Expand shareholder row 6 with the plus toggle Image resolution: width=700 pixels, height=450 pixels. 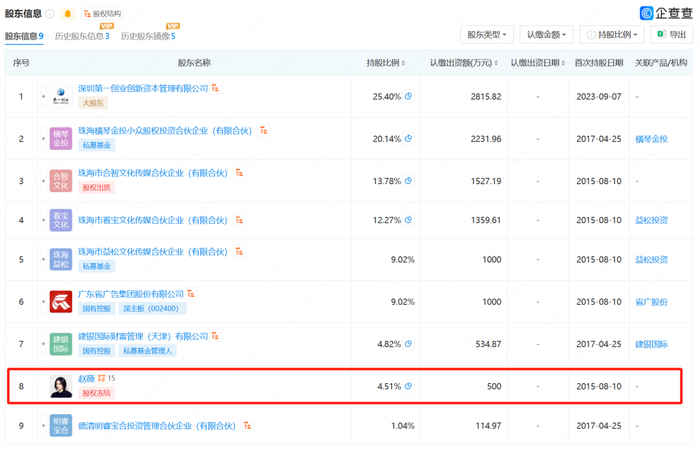point(43,301)
